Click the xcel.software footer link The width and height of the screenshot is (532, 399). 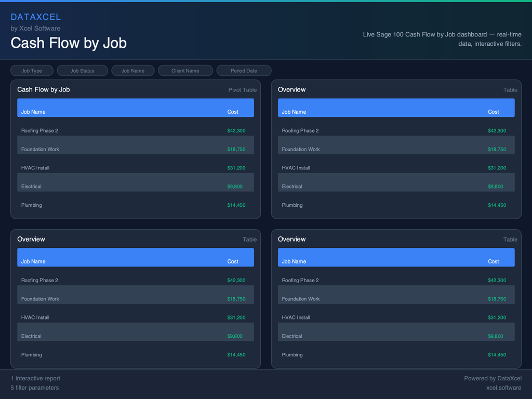[x=503, y=388]
